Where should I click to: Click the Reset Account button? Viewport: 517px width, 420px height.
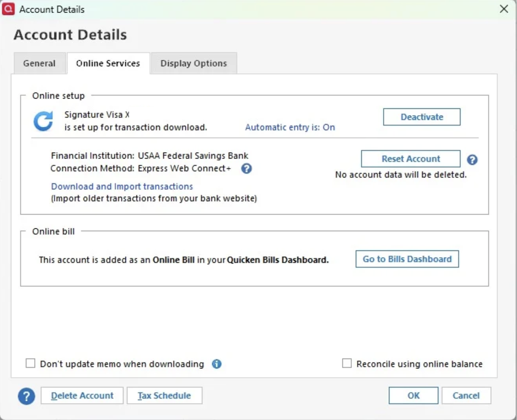point(410,159)
